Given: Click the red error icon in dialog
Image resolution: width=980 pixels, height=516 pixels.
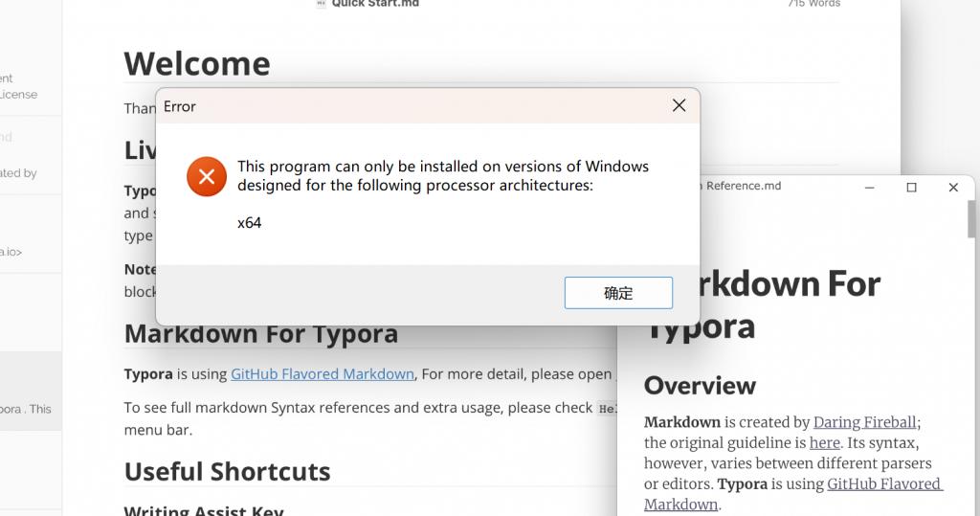Looking at the screenshot, I should coord(207,176).
